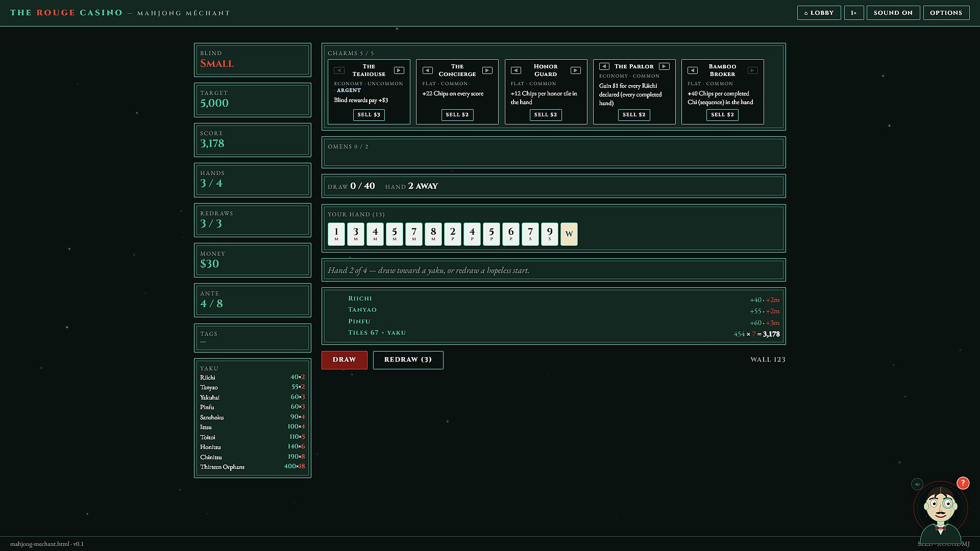Image resolution: width=980 pixels, height=551 pixels.
Task: Click the Target 5,000 value
Action: pos(214,103)
